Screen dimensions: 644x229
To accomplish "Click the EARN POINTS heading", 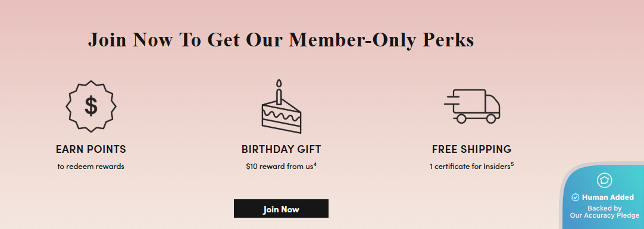I will (91, 149).
